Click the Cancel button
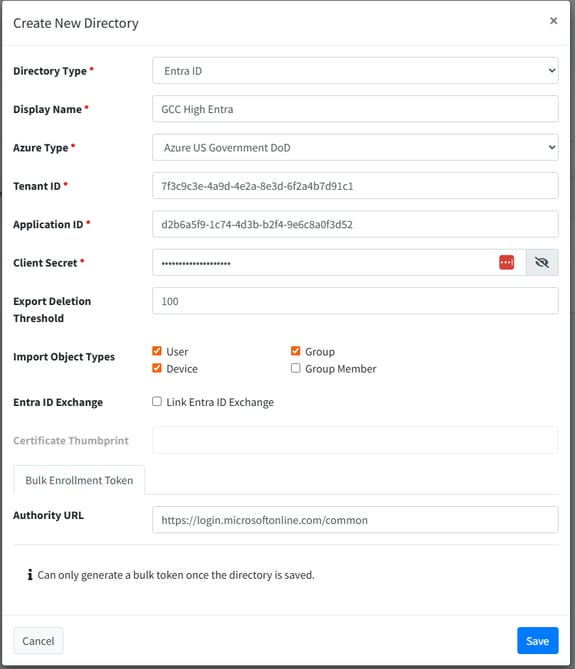The image size is (575, 669). click(38, 640)
